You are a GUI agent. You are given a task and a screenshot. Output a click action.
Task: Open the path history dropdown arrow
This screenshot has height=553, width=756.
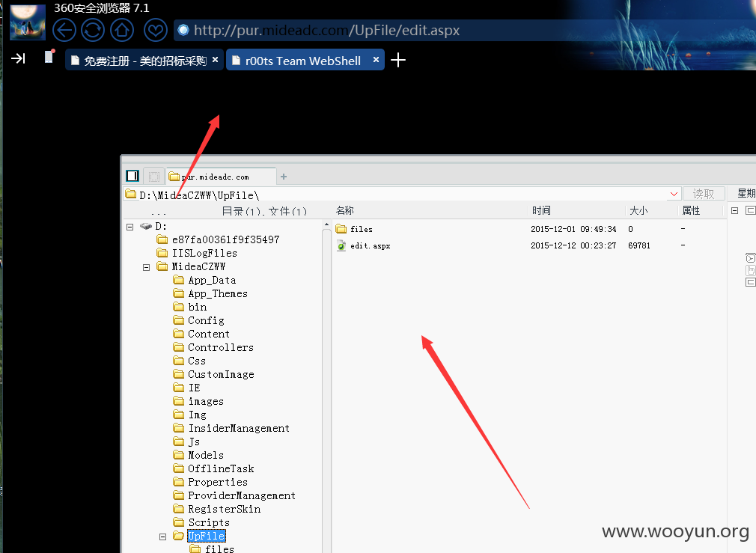coord(674,194)
